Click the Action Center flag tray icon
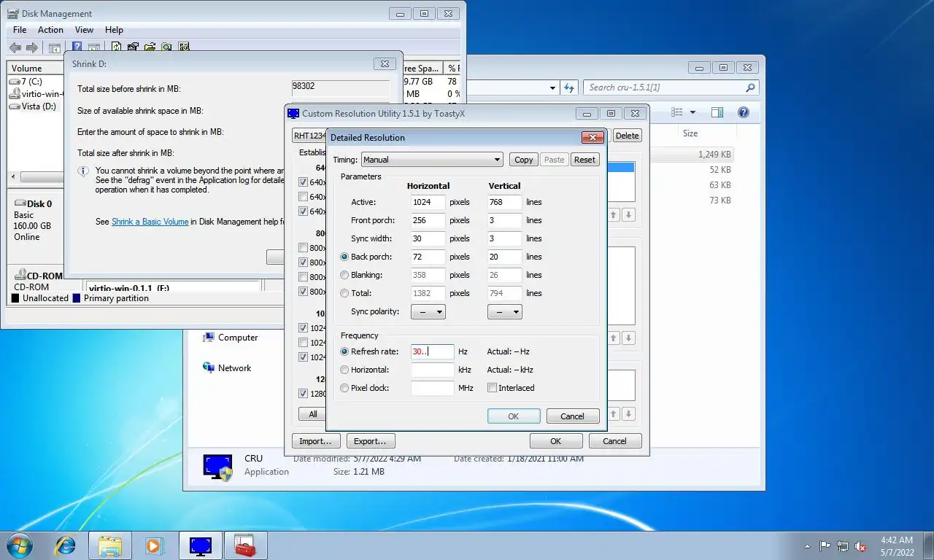This screenshot has height=560, width=934. click(825, 546)
